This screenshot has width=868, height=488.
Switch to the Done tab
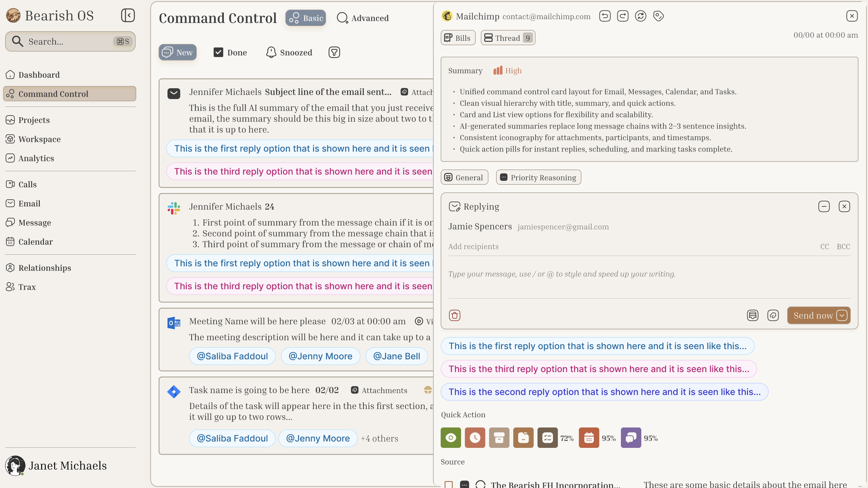click(230, 52)
